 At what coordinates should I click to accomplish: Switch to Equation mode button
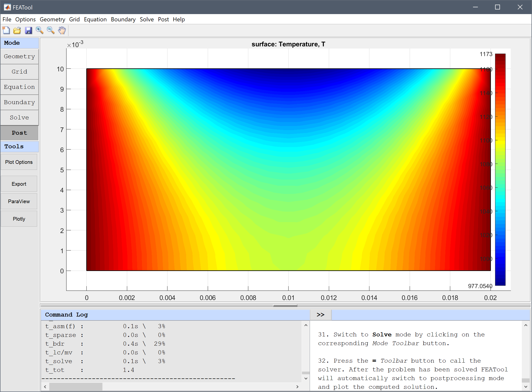[x=19, y=87]
